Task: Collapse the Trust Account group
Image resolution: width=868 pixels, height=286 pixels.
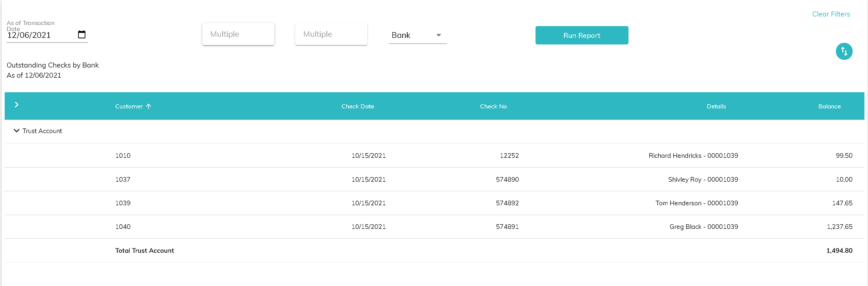Action: (16, 131)
